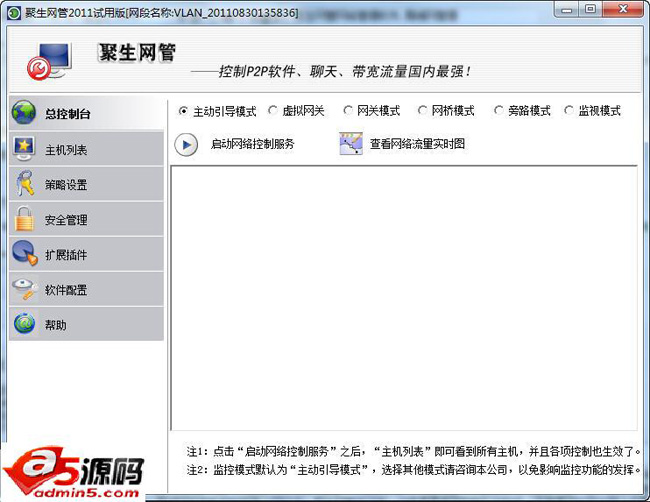Click the star monitor icon for 主机列表
The image size is (650, 502).
click(24, 148)
